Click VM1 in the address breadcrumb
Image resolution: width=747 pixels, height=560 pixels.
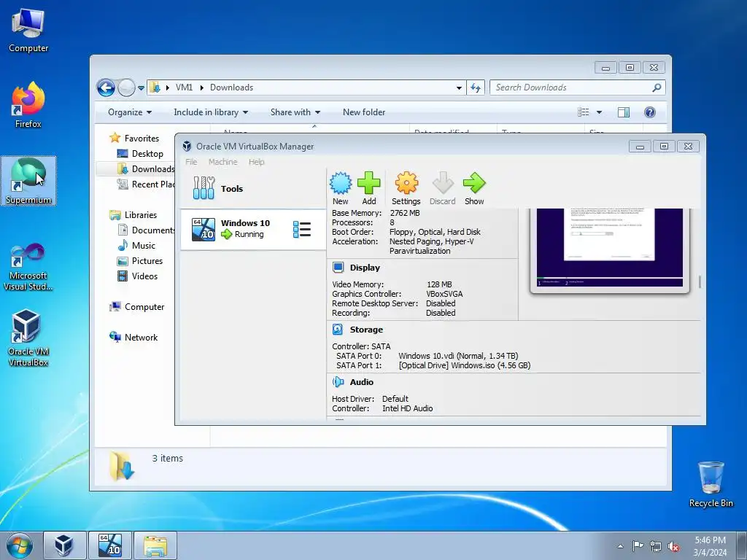pyautogui.click(x=184, y=87)
